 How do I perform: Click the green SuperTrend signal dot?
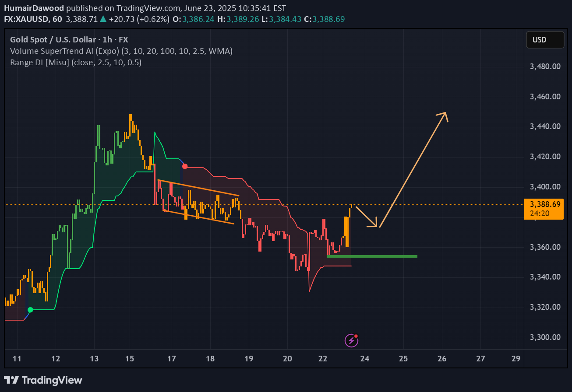coord(30,310)
